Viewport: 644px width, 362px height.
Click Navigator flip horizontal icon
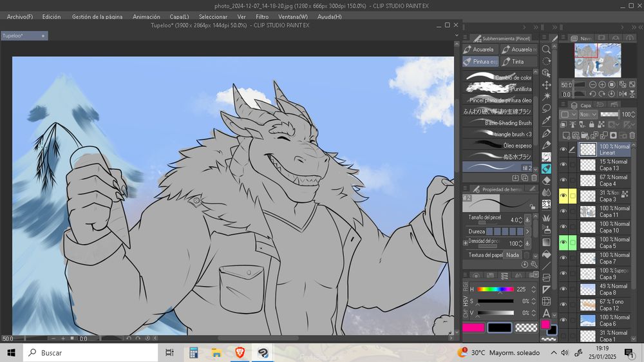(x=623, y=94)
